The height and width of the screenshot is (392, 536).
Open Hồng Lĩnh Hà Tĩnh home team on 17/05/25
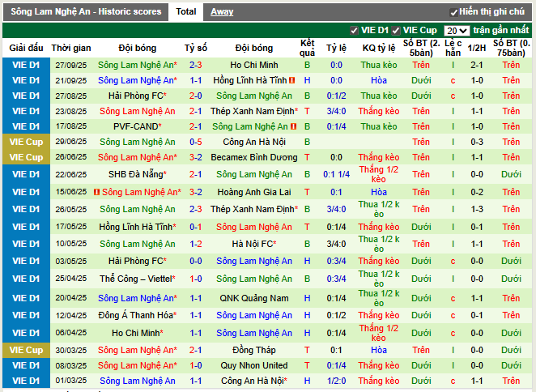point(138,227)
